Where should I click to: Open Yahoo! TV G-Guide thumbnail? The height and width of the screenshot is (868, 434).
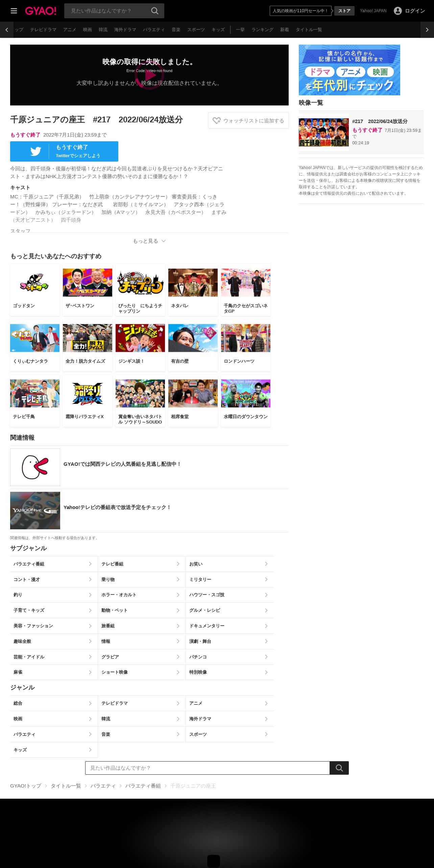point(35,510)
